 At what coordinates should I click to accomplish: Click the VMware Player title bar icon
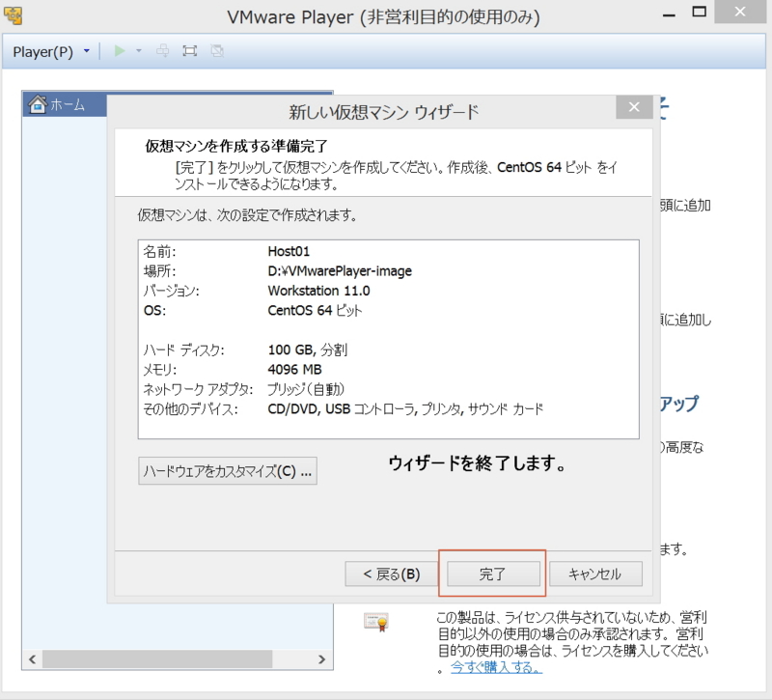[13, 15]
